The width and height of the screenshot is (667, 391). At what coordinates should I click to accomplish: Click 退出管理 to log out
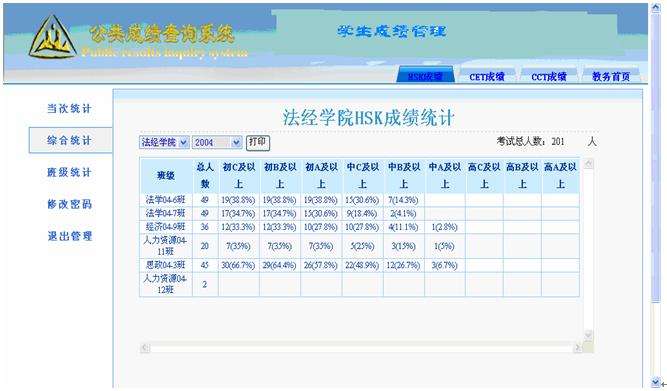69,236
